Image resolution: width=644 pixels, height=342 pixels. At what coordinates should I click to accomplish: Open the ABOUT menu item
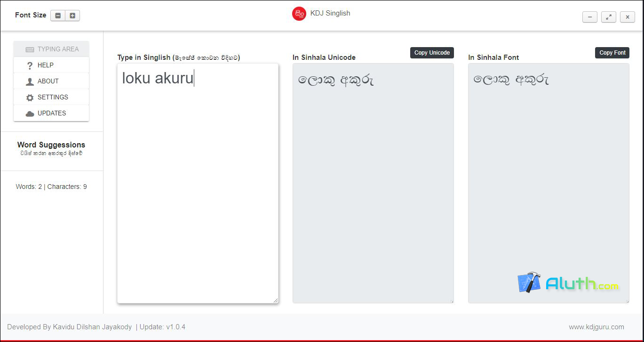pyautogui.click(x=51, y=81)
